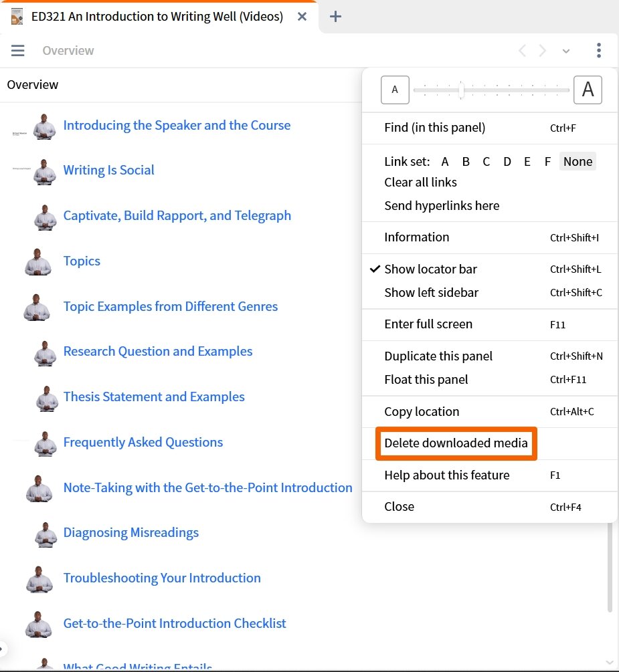Open Captivate, Build Rapport, and Telegraph link
Screen dimensions: 619x672
pos(177,215)
